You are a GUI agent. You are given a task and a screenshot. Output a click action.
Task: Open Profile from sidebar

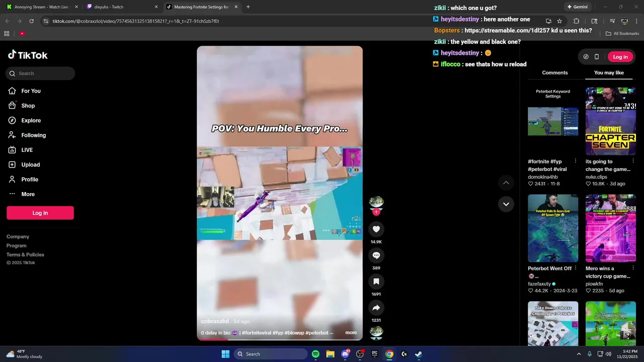[23, 179]
